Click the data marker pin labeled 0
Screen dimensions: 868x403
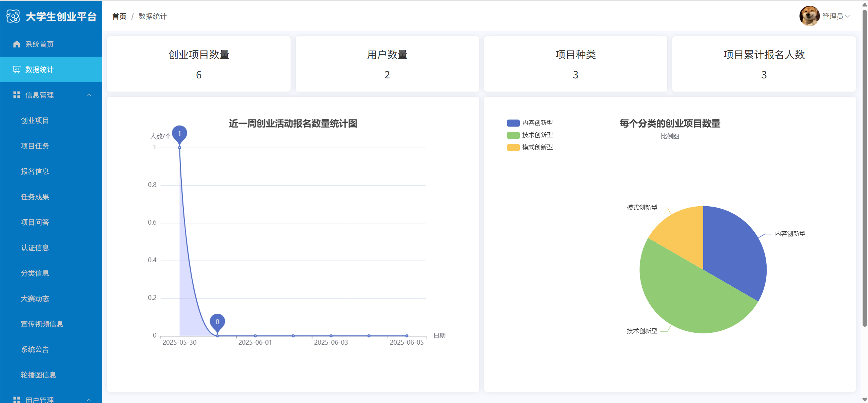(x=217, y=322)
